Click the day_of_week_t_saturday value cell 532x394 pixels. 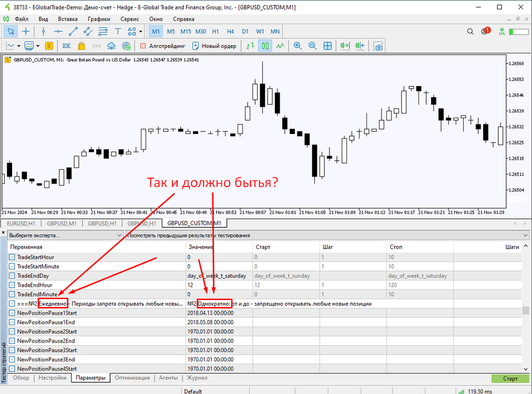tap(219, 276)
